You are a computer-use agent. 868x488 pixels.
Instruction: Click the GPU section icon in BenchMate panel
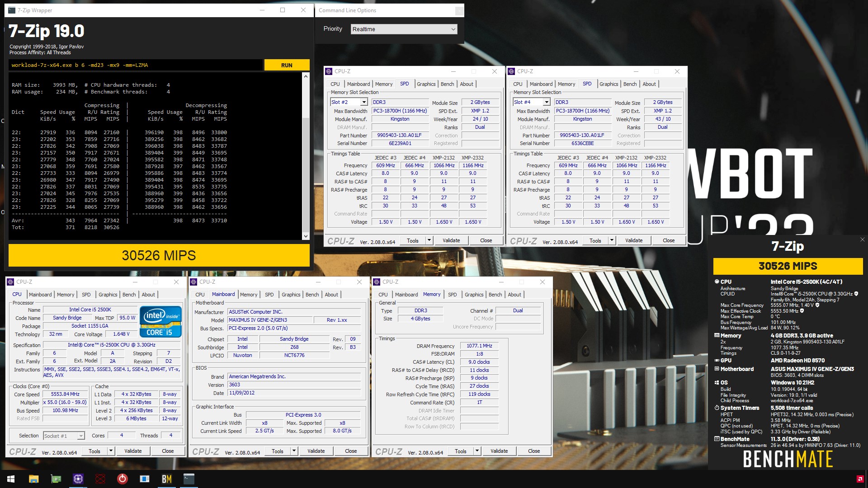pyautogui.click(x=717, y=361)
